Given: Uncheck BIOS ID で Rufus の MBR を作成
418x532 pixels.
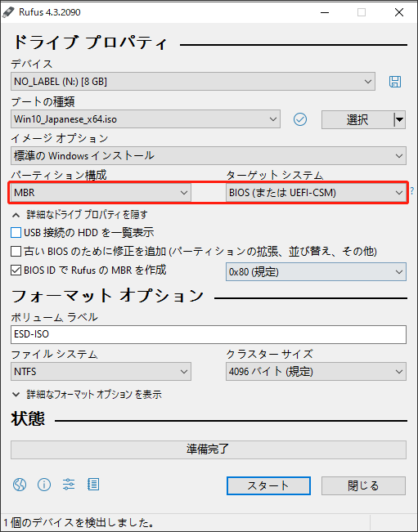Looking at the screenshot, I should 16,270.
